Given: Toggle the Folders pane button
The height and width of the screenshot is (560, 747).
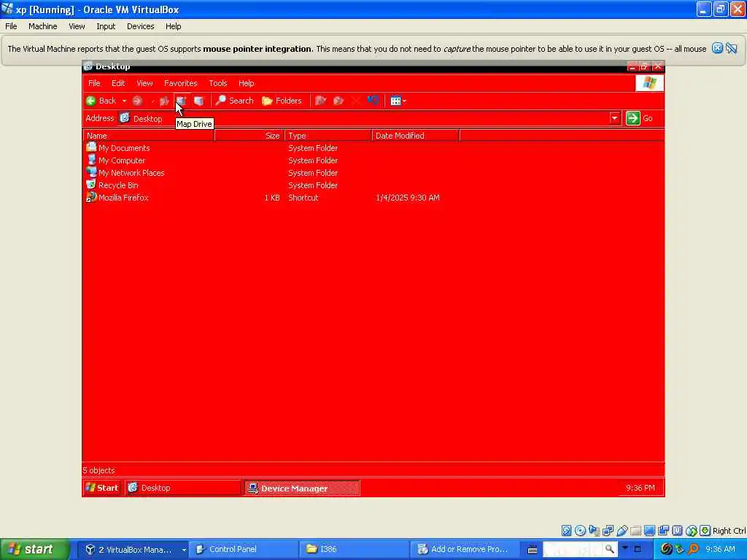Looking at the screenshot, I should [x=282, y=101].
